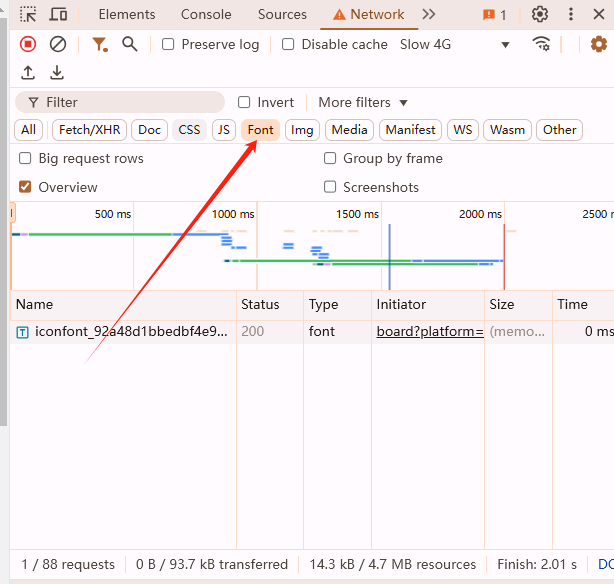Toggle Disable cache checkbox
614x584 pixels.
288,44
